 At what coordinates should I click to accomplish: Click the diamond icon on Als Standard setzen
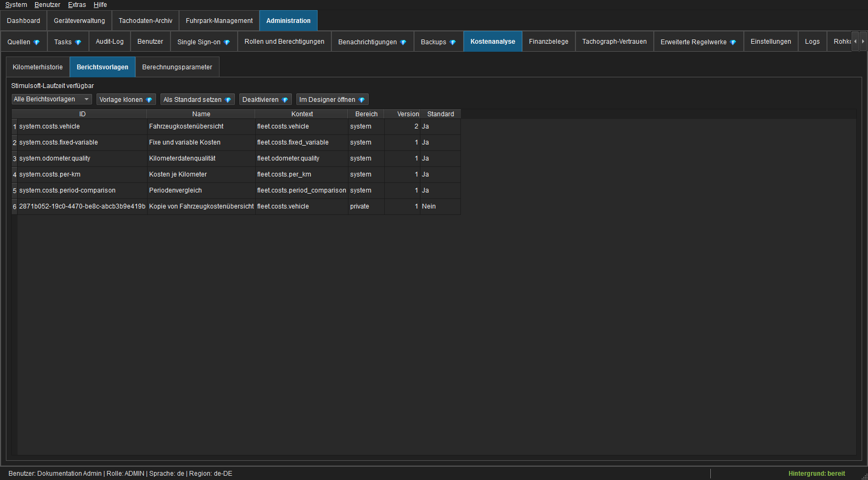pos(228,100)
